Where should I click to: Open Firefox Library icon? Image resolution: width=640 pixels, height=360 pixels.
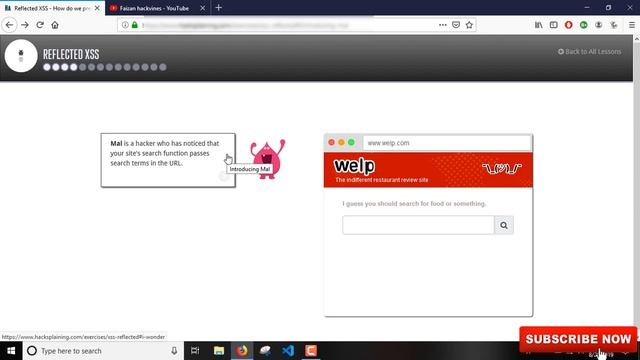click(x=539, y=25)
